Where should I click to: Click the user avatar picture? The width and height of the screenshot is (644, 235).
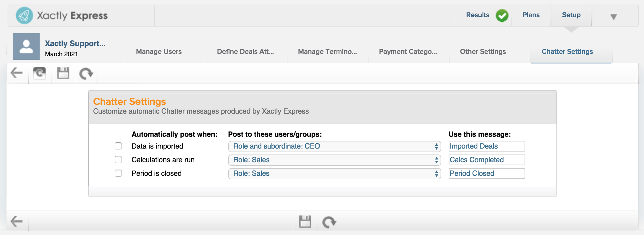[26, 46]
